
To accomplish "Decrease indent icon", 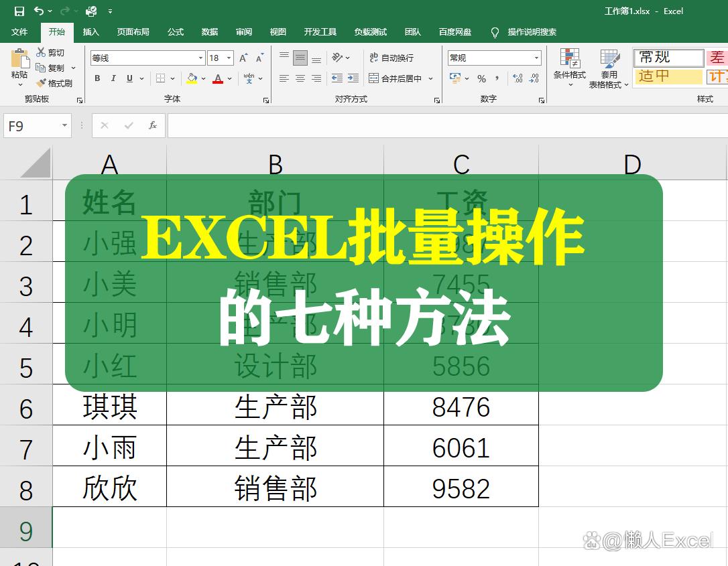I will 337,78.
